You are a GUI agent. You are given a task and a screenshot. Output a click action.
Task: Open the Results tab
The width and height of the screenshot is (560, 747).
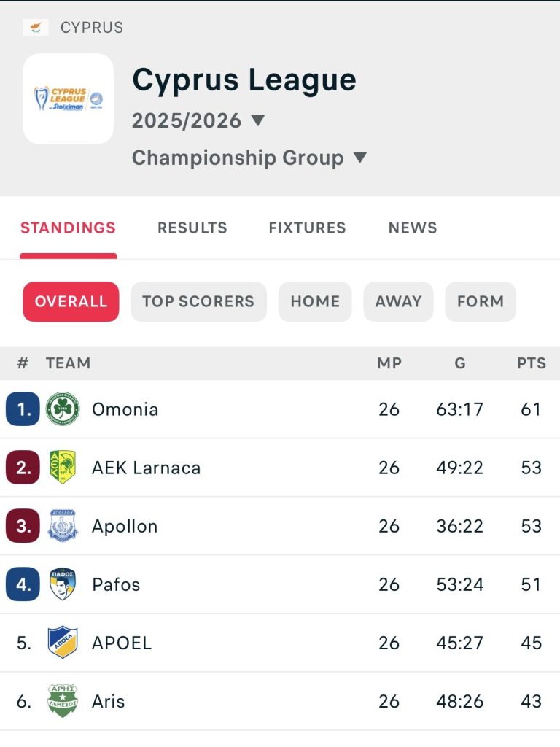coord(192,228)
